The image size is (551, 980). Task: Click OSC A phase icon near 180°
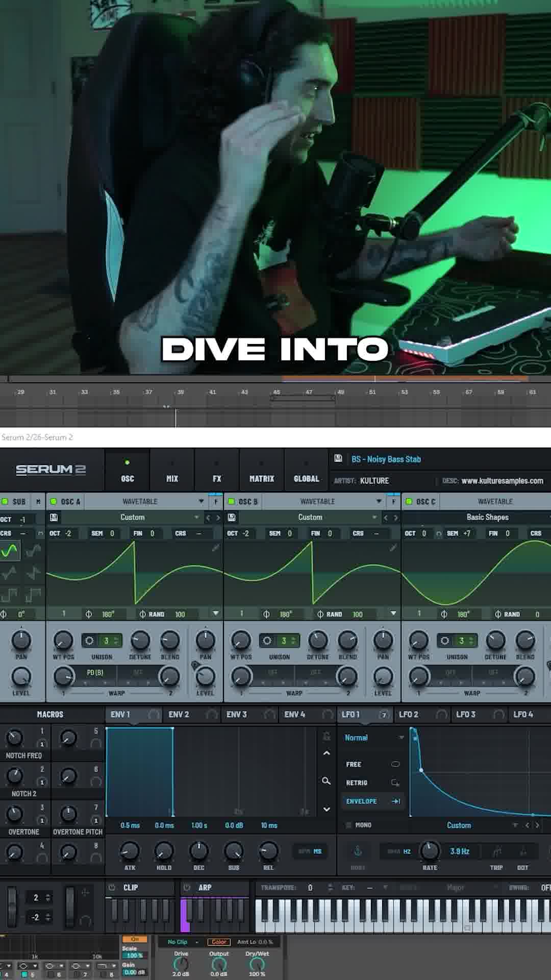(89, 614)
